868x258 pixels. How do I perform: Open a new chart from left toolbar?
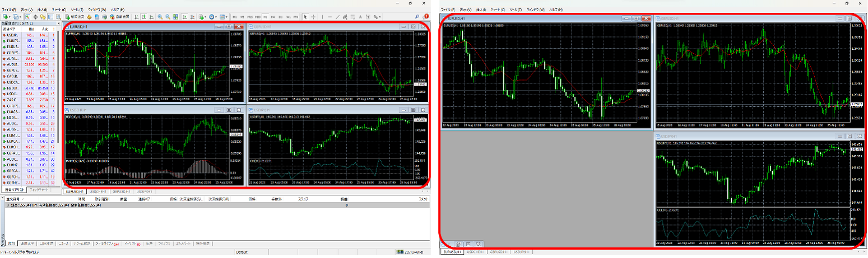point(6,17)
